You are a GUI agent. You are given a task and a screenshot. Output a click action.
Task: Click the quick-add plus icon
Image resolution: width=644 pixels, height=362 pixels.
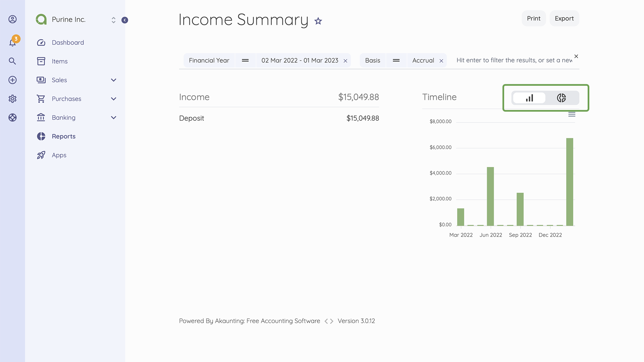tap(12, 80)
